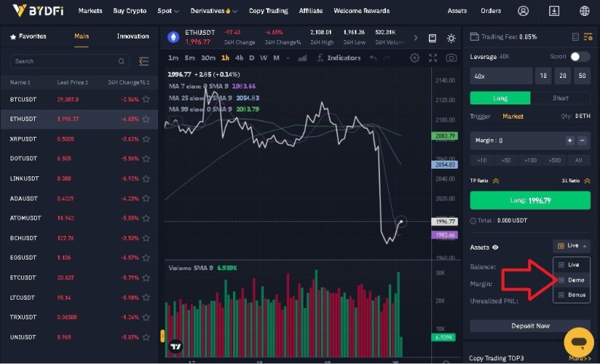Select Demo account from dropdown
600x364 pixels.
click(x=572, y=280)
